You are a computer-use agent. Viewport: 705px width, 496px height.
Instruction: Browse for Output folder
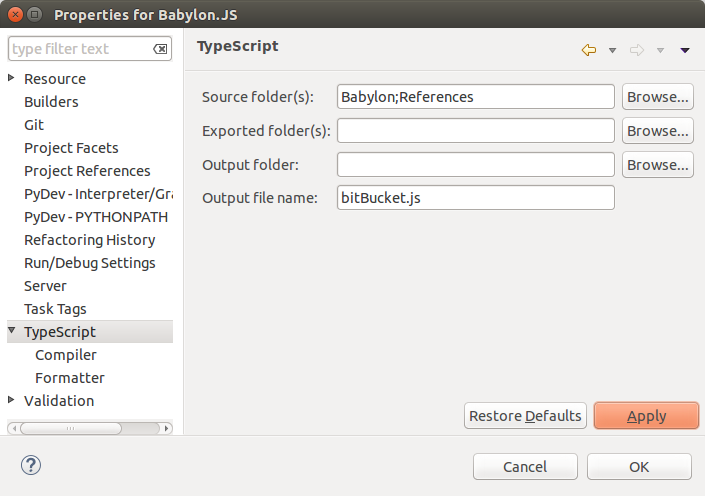658,165
